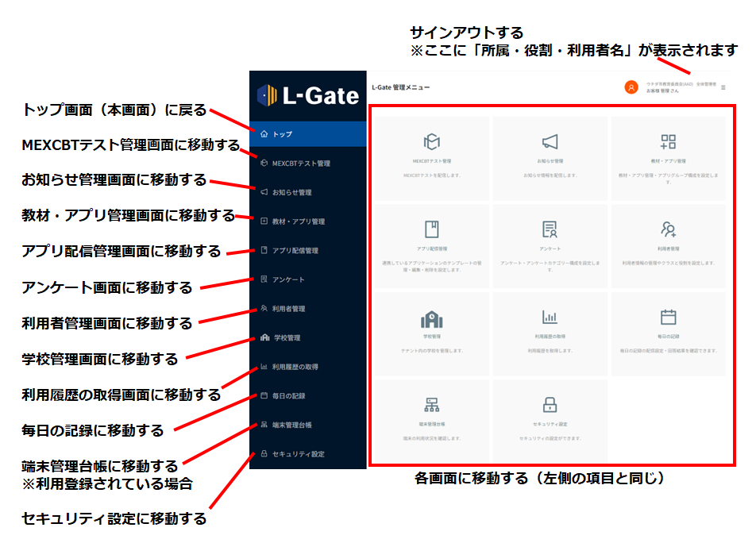
Task: Open 教材・アプリ管理 in the sidebar
Action: (307, 221)
